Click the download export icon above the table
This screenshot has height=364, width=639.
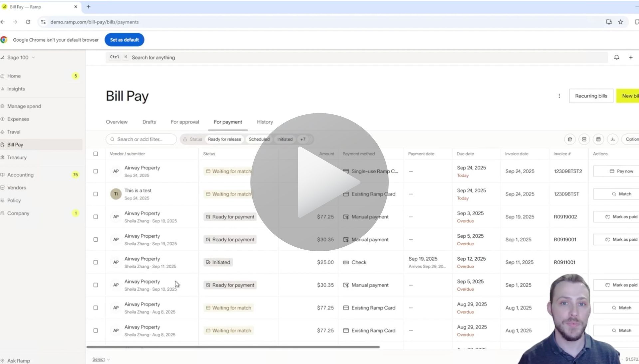[613, 139]
